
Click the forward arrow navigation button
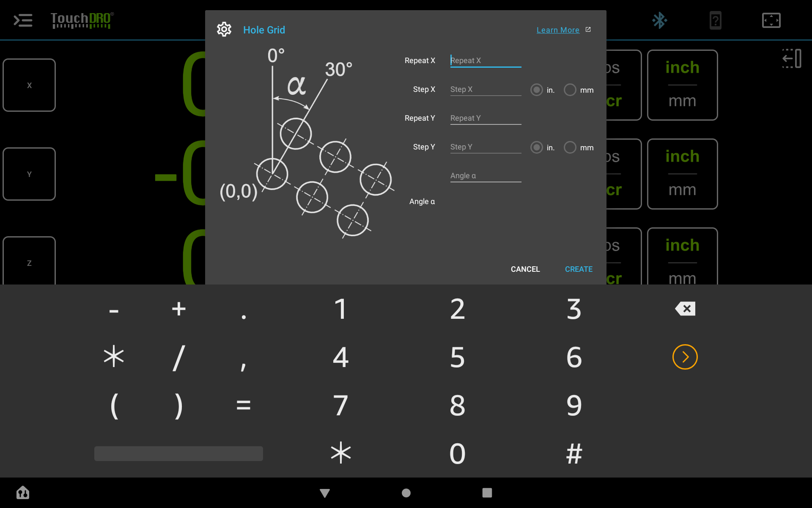tap(685, 357)
